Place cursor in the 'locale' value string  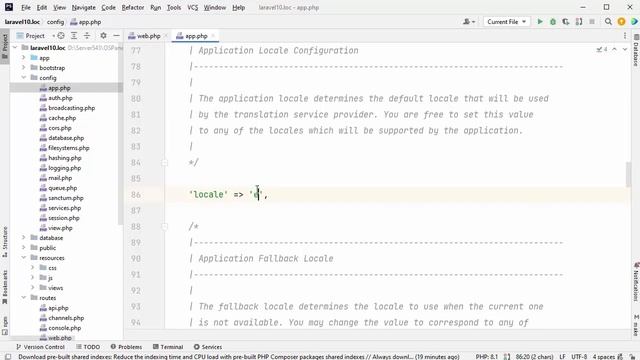click(256, 195)
